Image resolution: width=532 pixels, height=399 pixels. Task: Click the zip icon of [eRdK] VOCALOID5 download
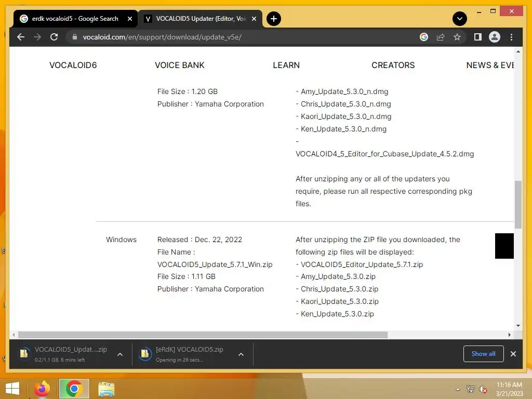coord(145,354)
